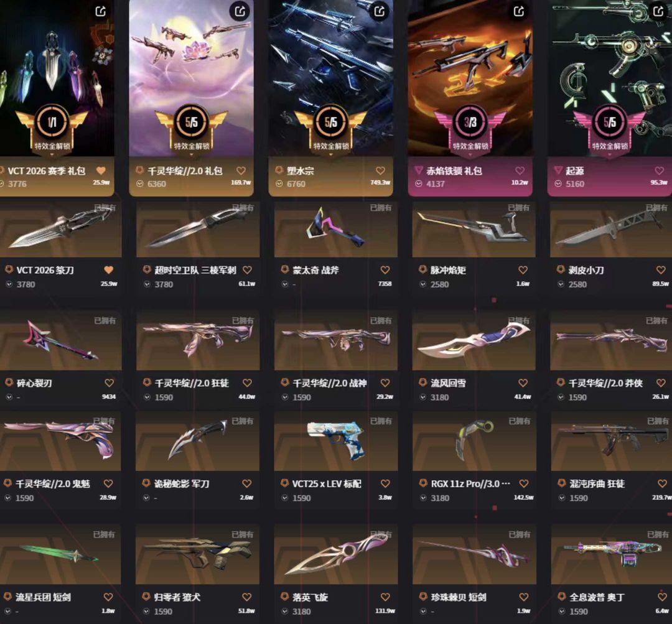Click the 1/1 unlock badge on VCT 2026 bundle

coord(52,128)
